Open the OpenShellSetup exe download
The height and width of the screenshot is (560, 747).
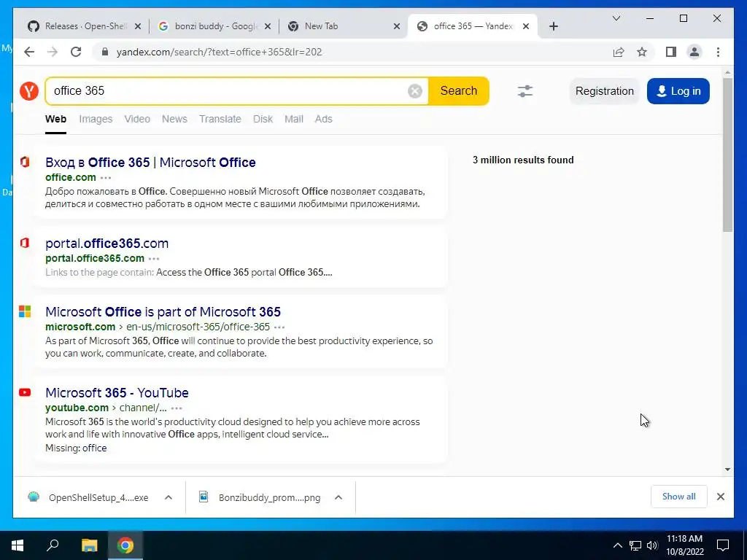[98, 497]
